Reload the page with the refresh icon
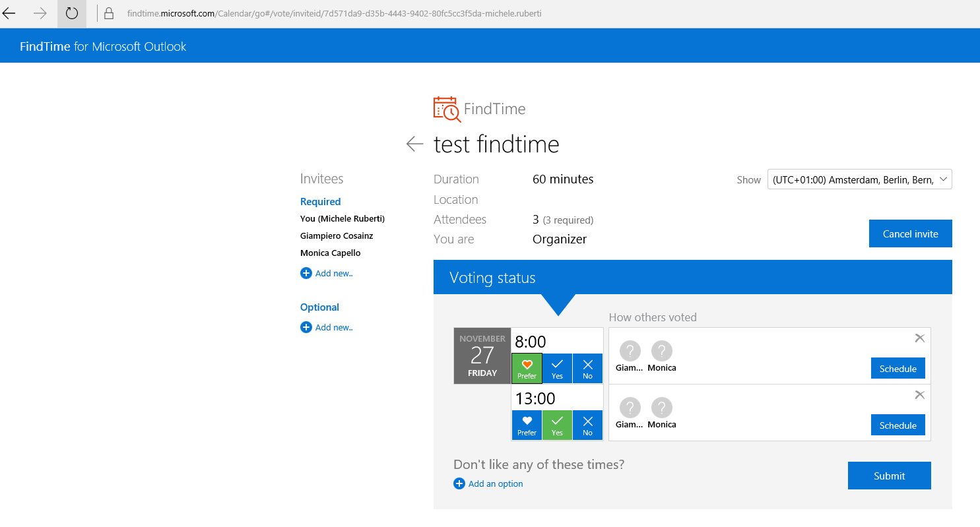 point(71,13)
